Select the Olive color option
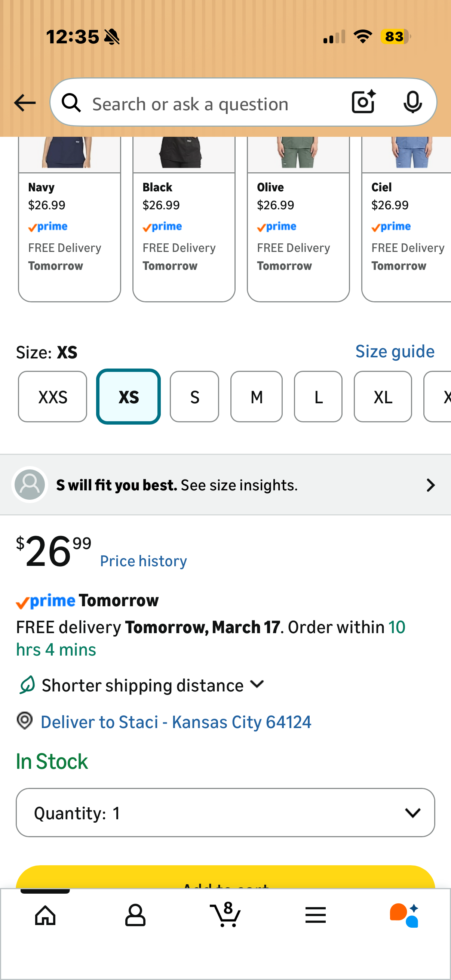Screen dimensions: 451x980 coord(298,219)
